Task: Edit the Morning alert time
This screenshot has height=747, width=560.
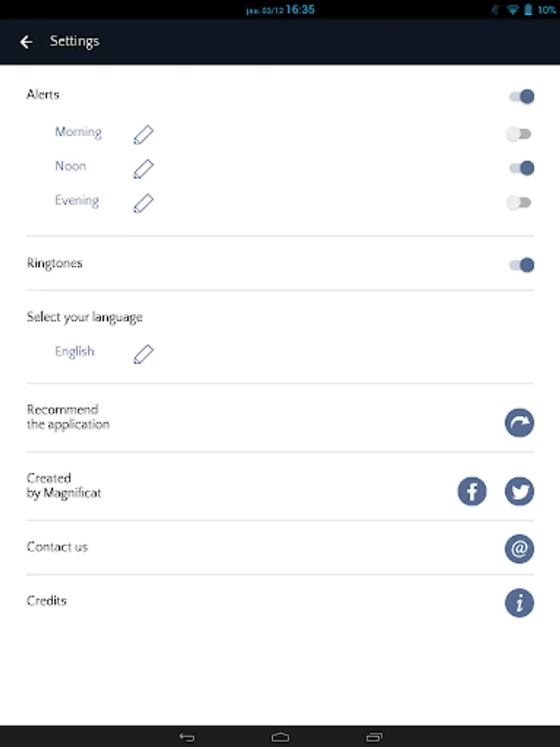Action: (144, 134)
